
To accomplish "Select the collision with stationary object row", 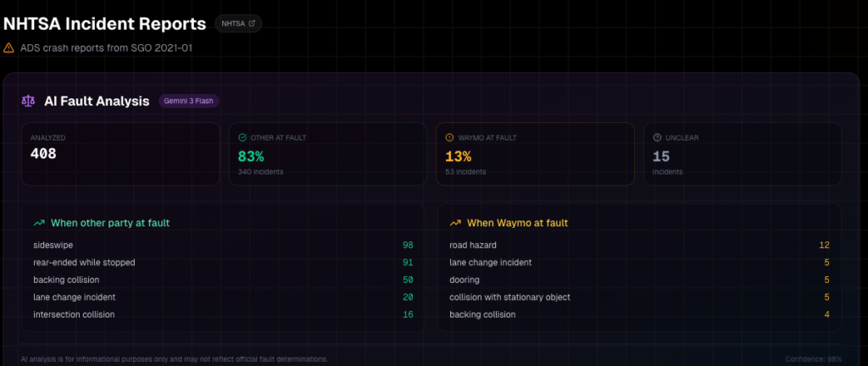I will [x=638, y=297].
